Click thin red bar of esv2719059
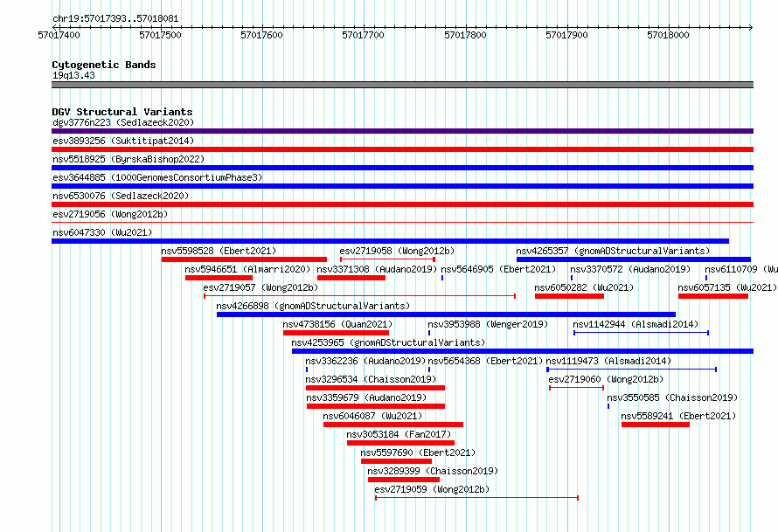Viewport: 778px width, 532px height. [476, 498]
